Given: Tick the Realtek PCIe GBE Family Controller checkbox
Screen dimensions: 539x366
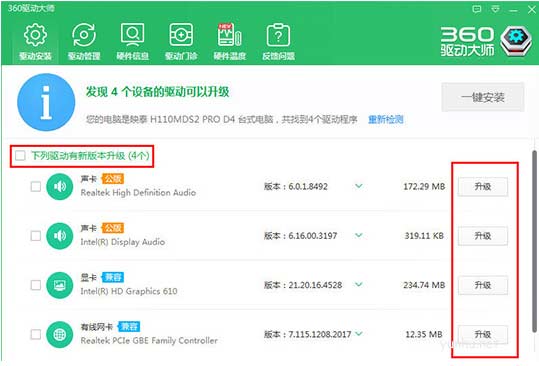Looking at the screenshot, I should [36, 334].
